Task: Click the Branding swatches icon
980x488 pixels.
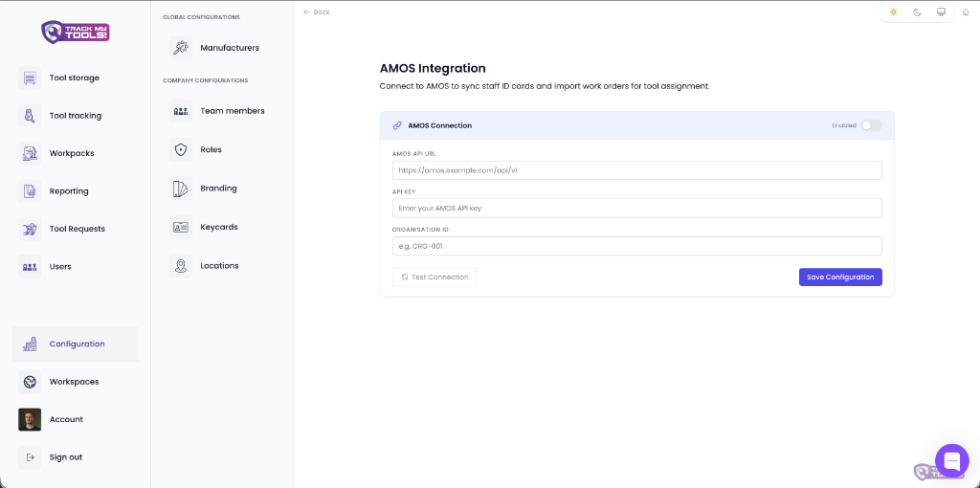Action: tap(181, 189)
